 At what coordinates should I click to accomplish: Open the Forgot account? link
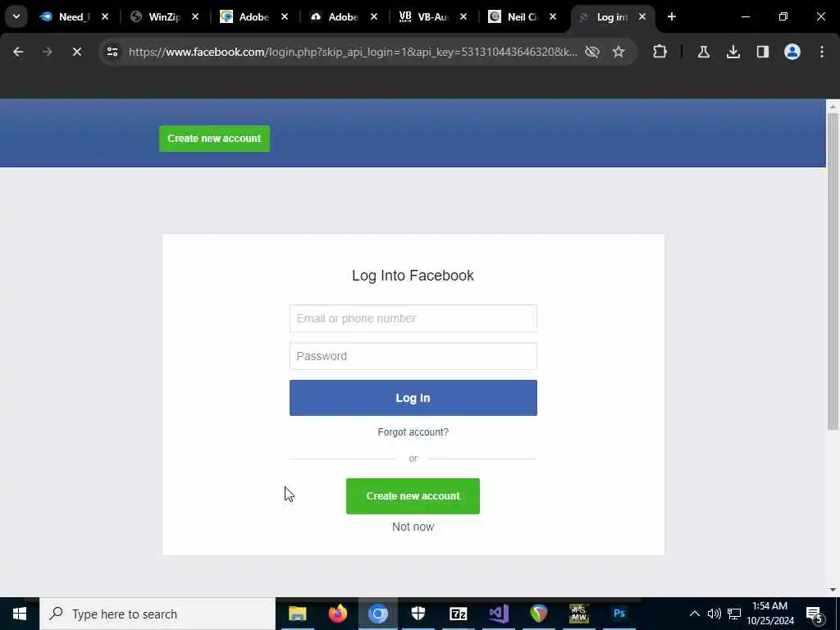413,432
